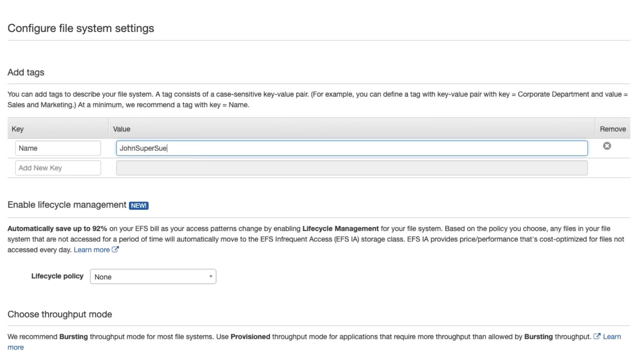Screen dimensions: 644x362
Task: Remove the Name tag with the X icon
Action: click(x=607, y=146)
